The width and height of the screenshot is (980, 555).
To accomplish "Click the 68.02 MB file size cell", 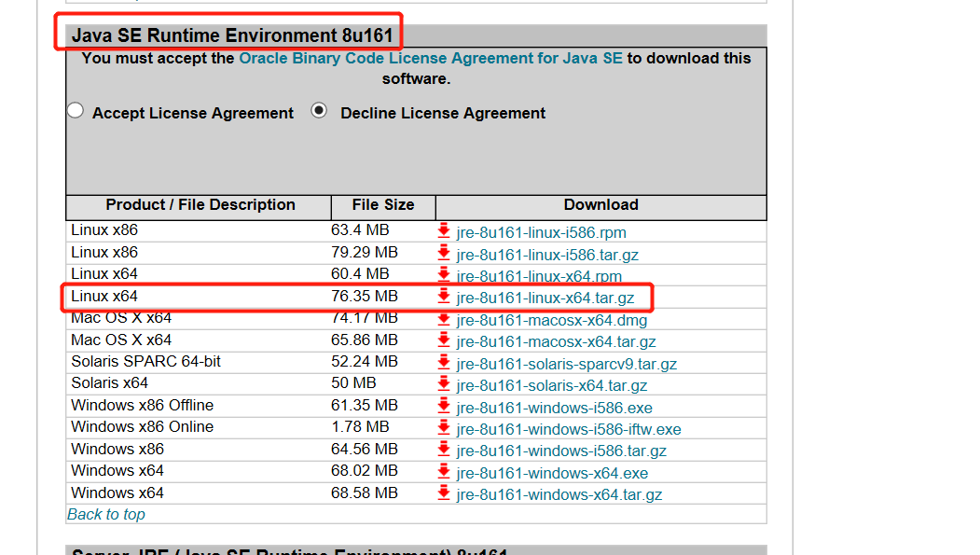I will (365, 471).
